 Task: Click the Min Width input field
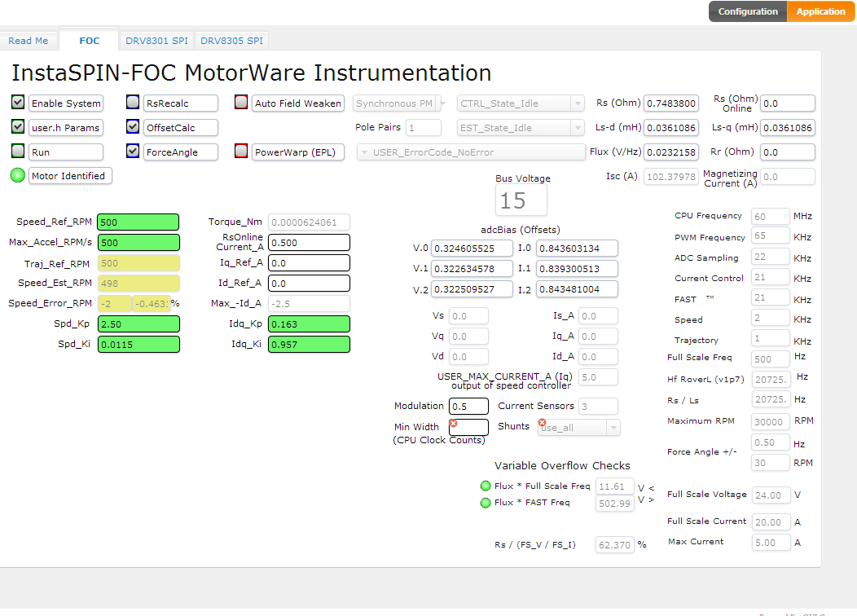468,427
